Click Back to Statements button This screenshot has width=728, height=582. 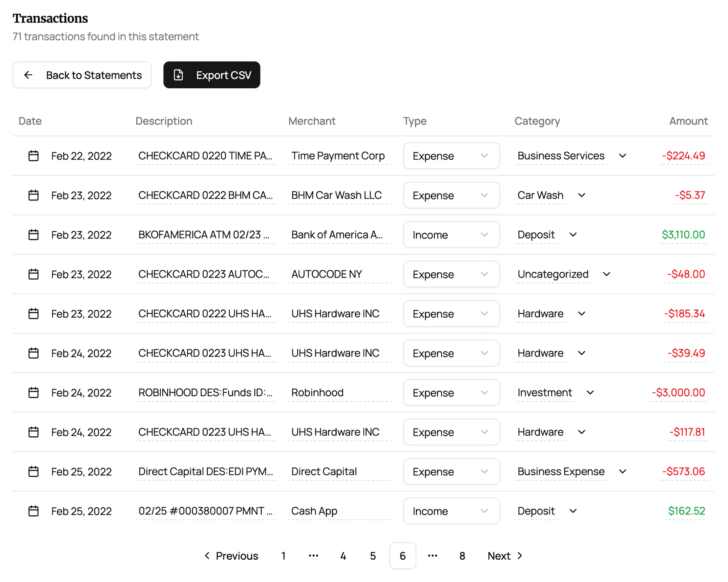(83, 75)
